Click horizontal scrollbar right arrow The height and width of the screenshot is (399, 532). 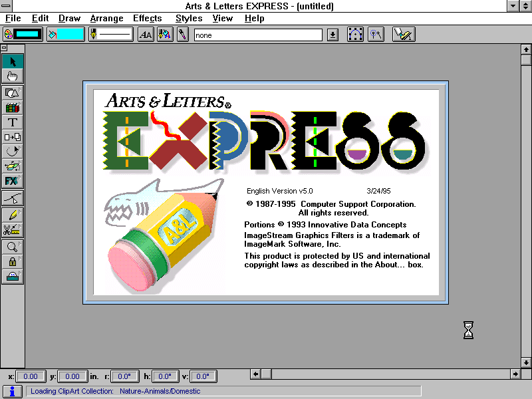(x=515, y=374)
